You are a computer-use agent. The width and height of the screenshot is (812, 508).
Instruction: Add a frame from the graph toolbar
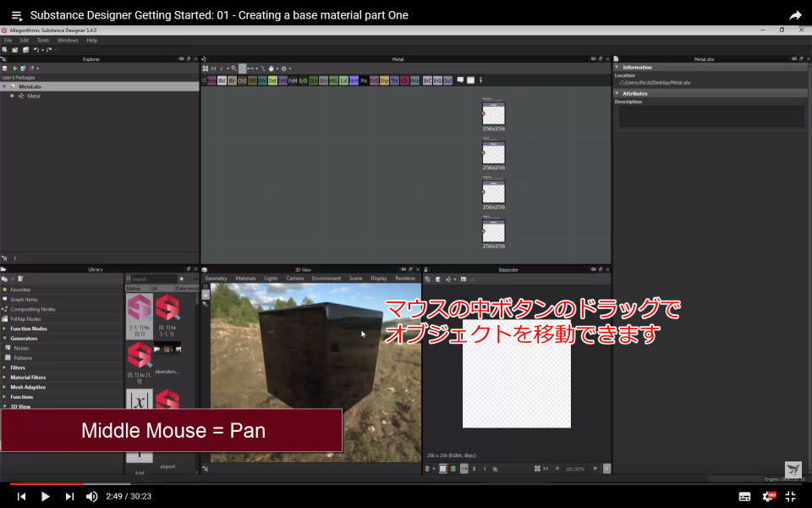(471, 80)
